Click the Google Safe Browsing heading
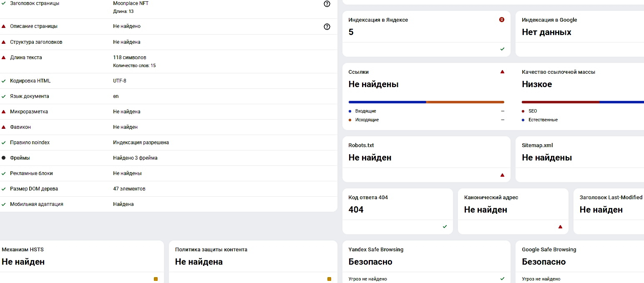 (549, 250)
